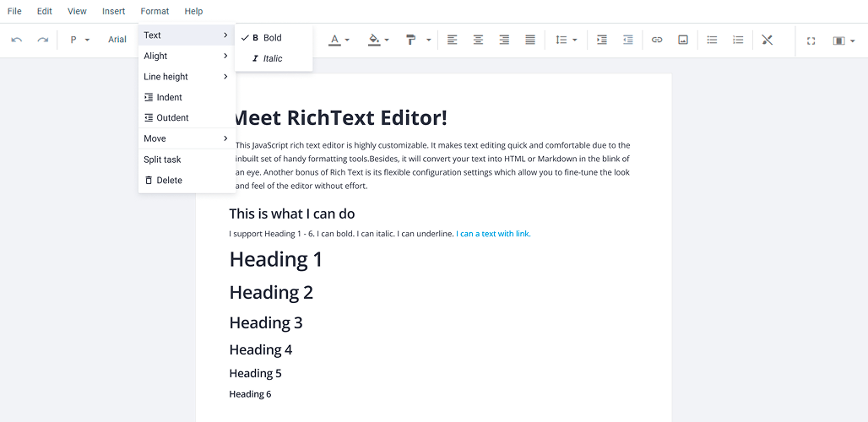Toggle fullscreen mode icon
This screenshot has width=868, height=422.
coord(811,41)
